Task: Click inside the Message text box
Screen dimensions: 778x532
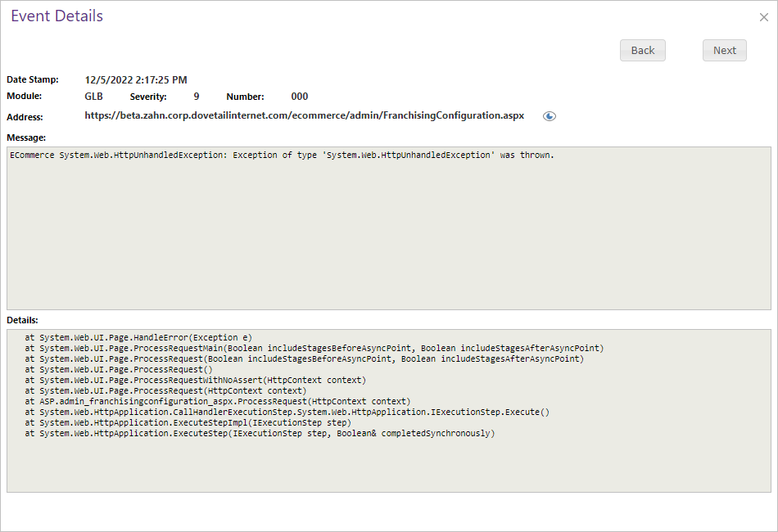Action: (388, 237)
